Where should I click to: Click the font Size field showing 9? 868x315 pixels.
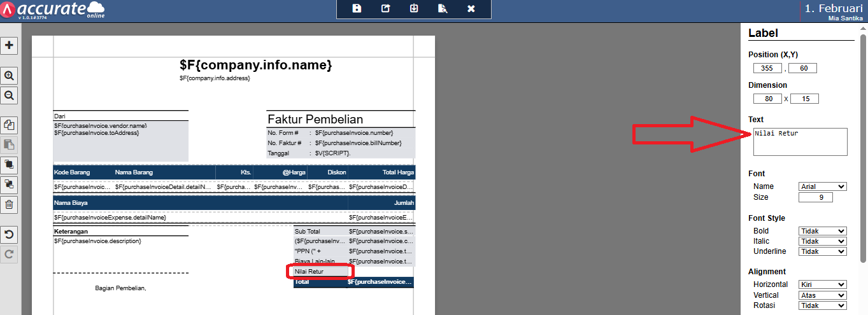815,197
